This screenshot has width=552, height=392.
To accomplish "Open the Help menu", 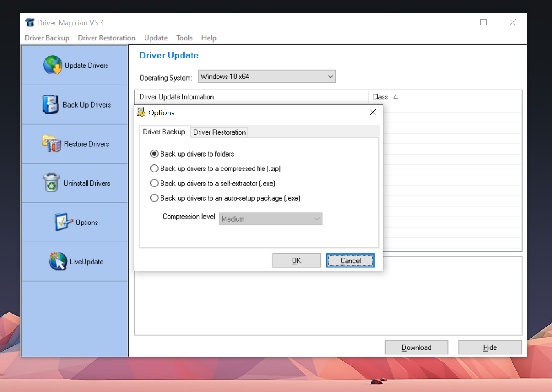I will point(209,38).
